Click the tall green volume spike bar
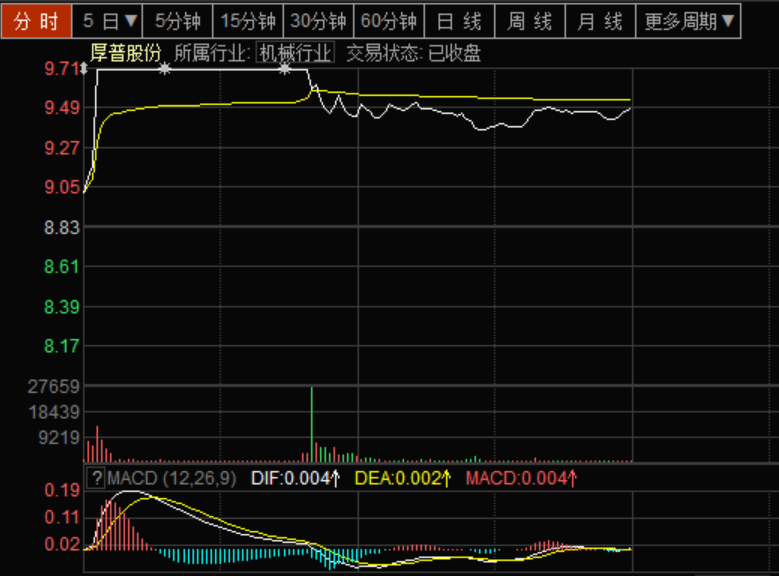This screenshot has width=779, height=576. click(x=312, y=424)
